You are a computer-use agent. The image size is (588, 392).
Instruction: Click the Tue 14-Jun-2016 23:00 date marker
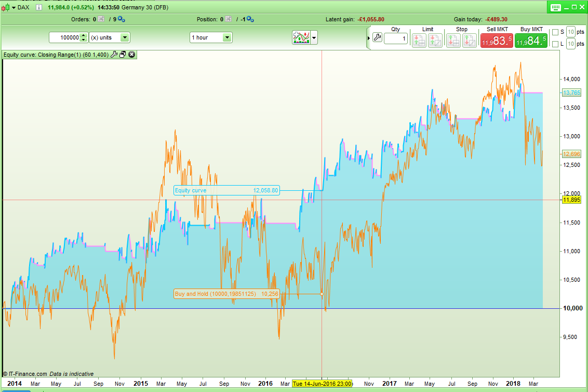(322, 383)
